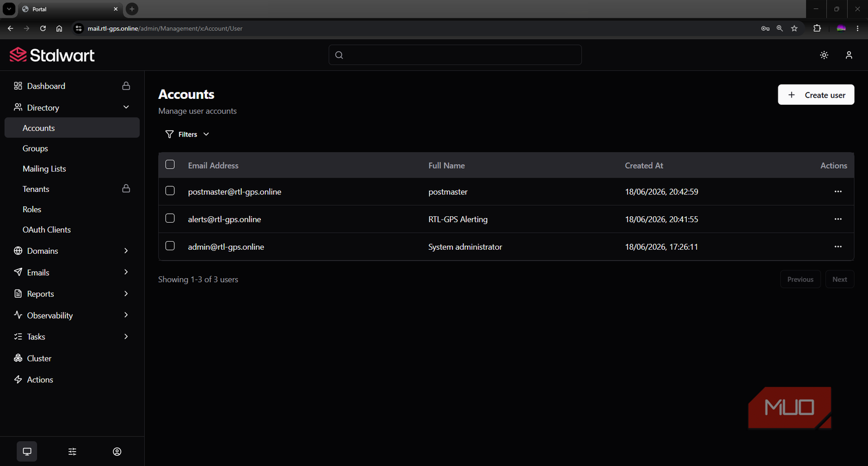This screenshot has height=466, width=868.
Task: Select Accounts in the sidebar
Action: pos(72,128)
